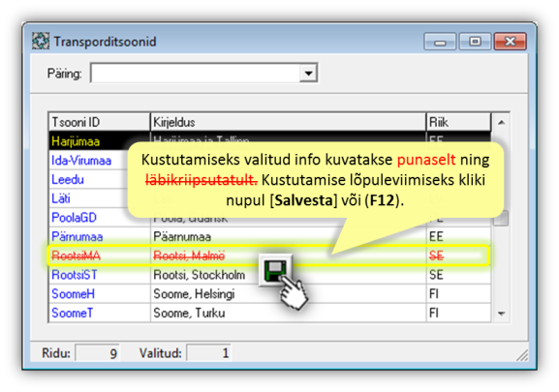Select the Ida-Virumaa zone ID

coord(81,161)
